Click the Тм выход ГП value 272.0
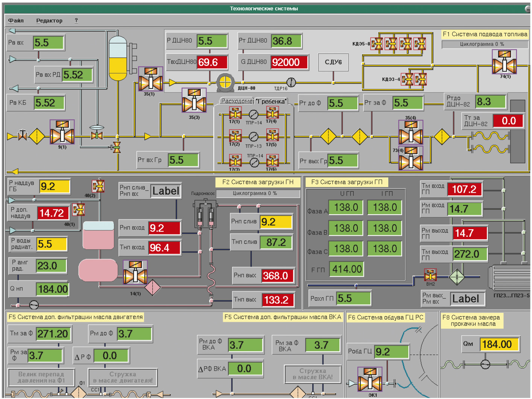Viewport: 532px width, 399px height. (x=470, y=254)
